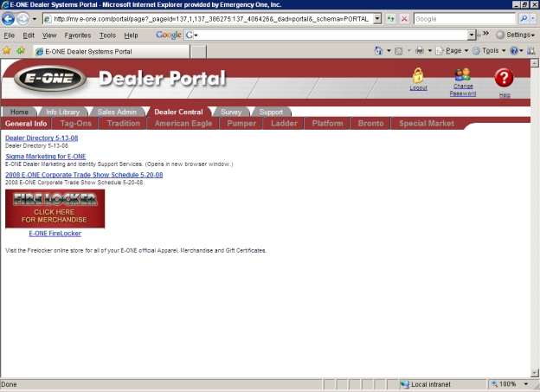Select the Special Market sub-tab
The image size is (540, 392).
click(427, 124)
